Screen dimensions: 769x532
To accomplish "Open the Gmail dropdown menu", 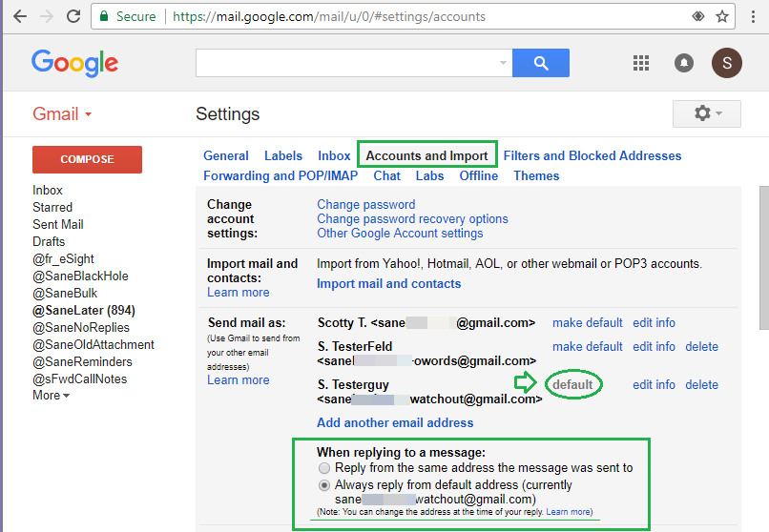I will 62,113.
